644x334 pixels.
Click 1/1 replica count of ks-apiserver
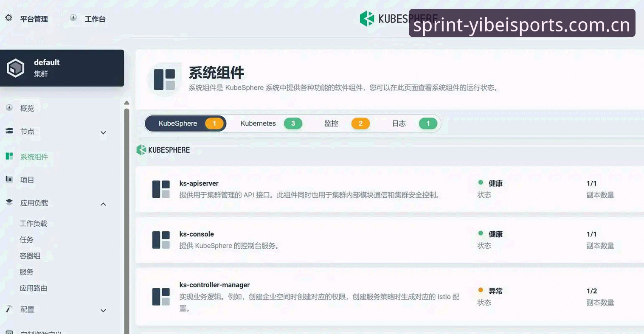coord(591,183)
